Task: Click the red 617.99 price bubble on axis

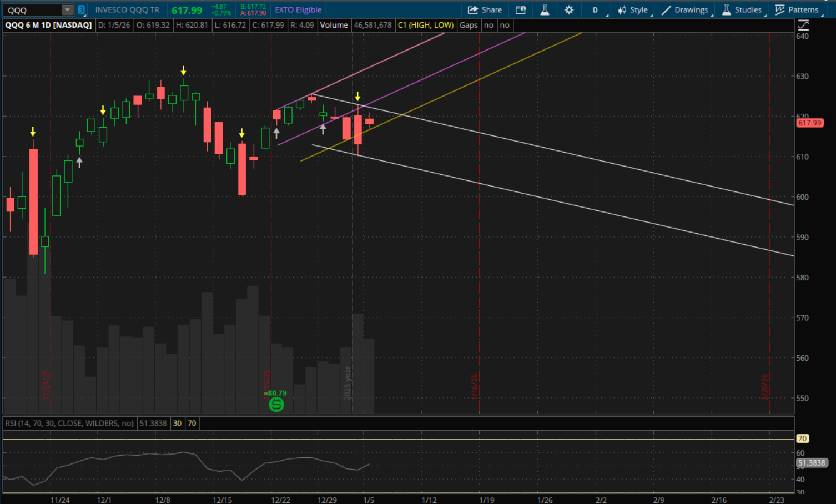Action: coord(809,123)
